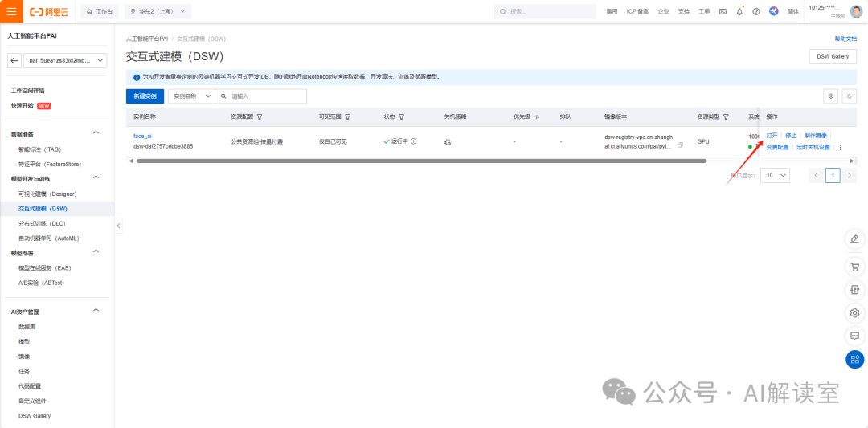Image resolution: width=868 pixels, height=428 pixels.
Task: Copy the image version address
Action: pos(681,145)
